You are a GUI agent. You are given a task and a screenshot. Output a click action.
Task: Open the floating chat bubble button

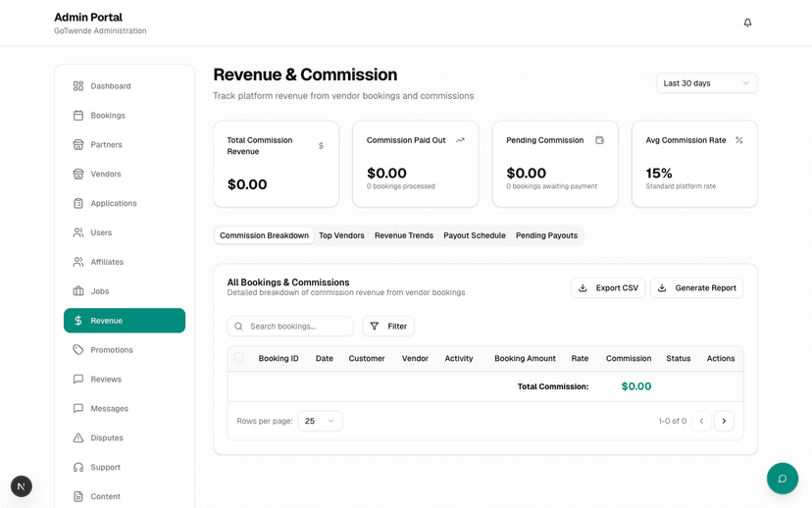pos(783,479)
